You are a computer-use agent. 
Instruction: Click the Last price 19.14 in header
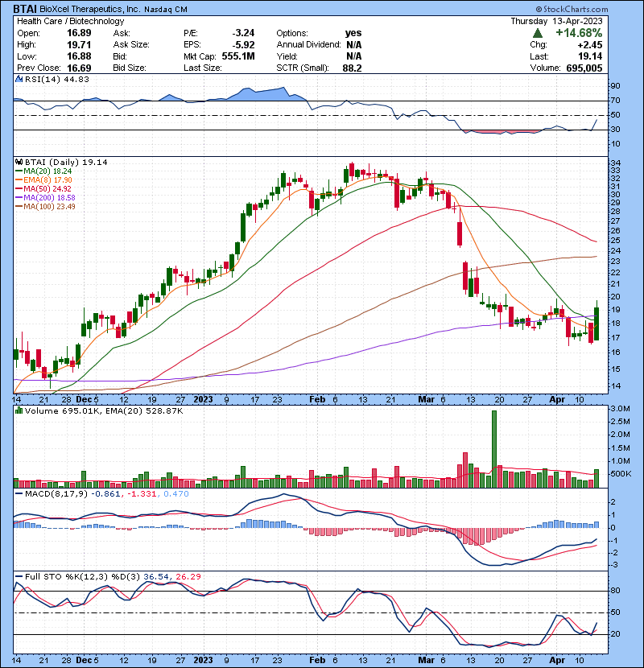[x=590, y=56]
